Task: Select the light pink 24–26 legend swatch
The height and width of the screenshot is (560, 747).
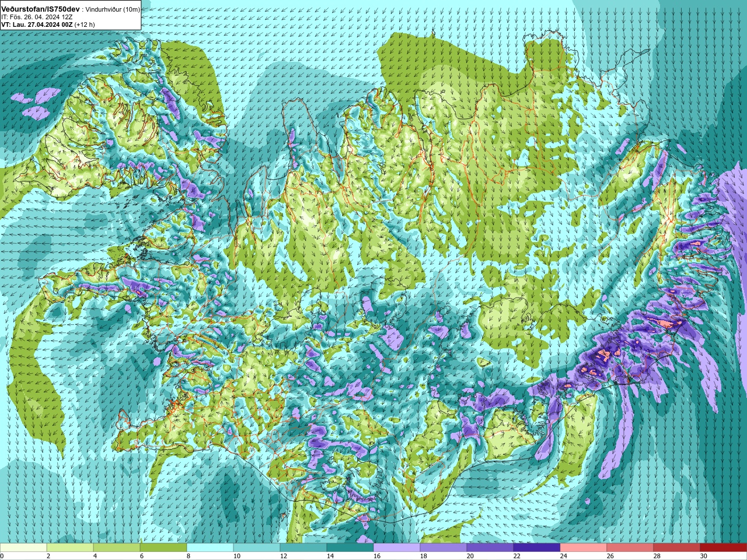Action: point(584,548)
